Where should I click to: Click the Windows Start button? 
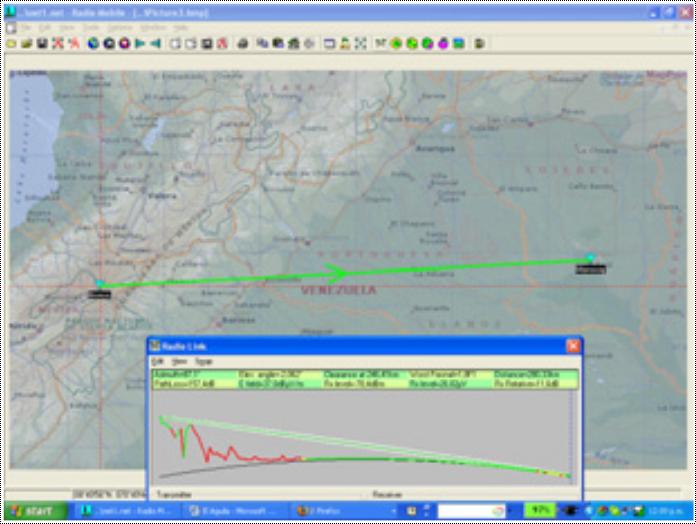coord(35,510)
